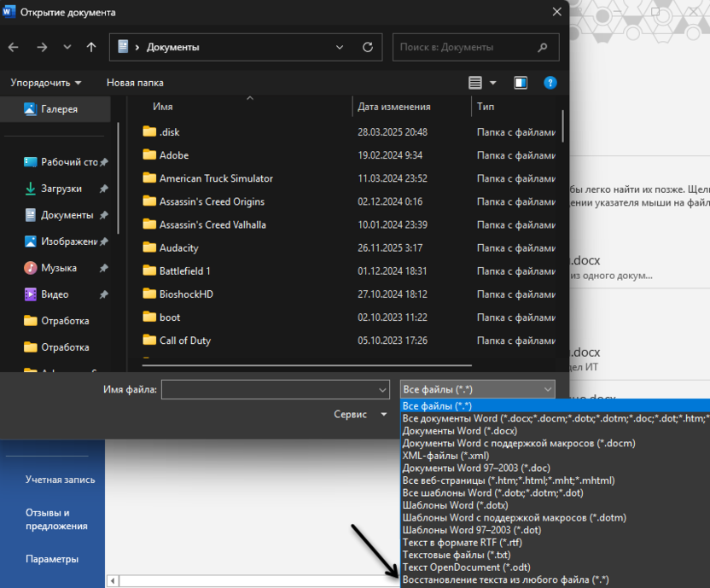Viewport: 710px width, 588px height.
Task: Open Отзывы и предложения in Word
Action: coord(56,519)
